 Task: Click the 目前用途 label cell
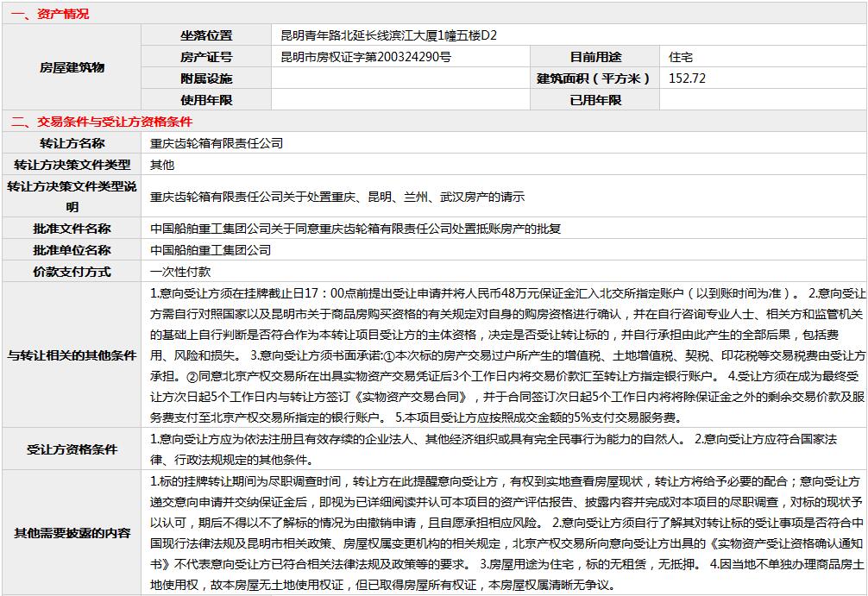[x=595, y=57]
